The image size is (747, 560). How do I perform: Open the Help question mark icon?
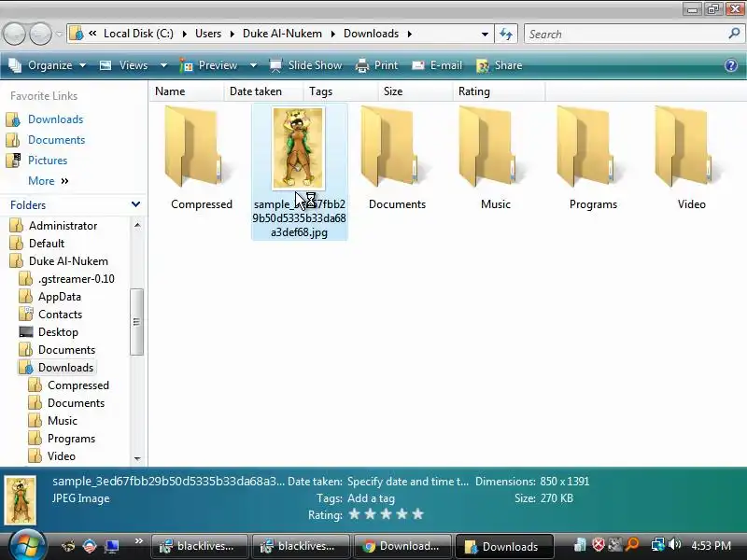tap(731, 65)
